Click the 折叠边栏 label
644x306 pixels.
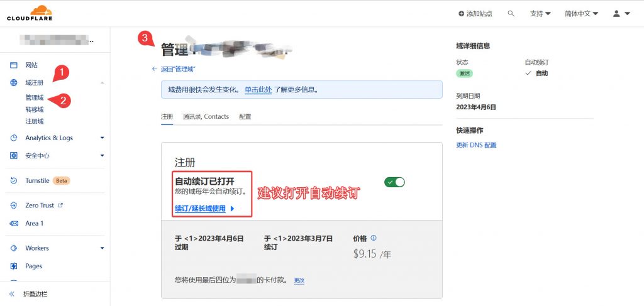[35, 293]
